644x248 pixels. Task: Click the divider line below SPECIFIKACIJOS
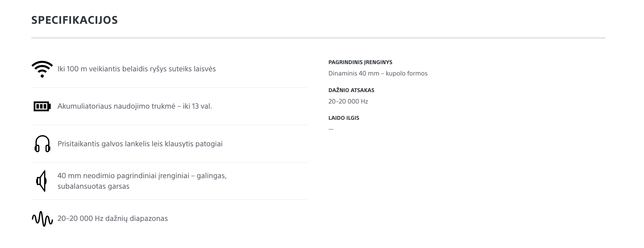coord(318,38)
